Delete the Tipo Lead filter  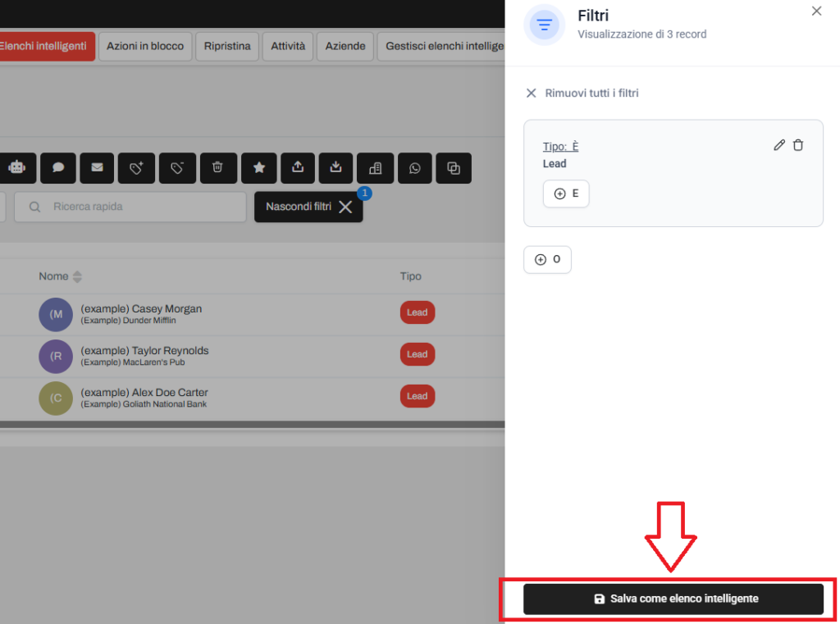tap(798, 145)
